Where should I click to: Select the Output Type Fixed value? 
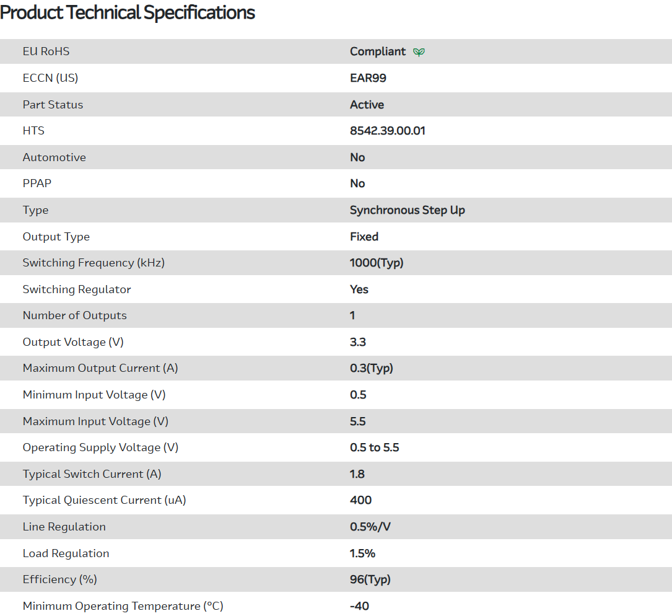pos(364,237)
